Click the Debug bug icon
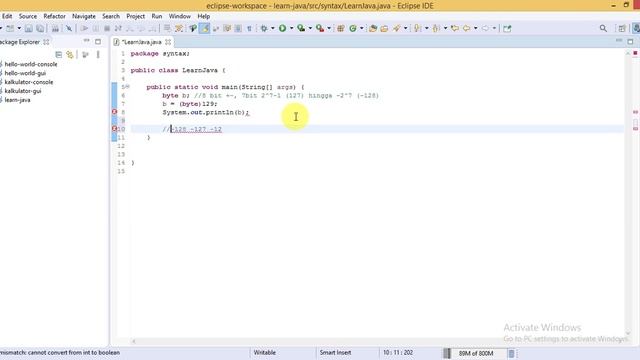640x360 pixels. coord(264,28)
